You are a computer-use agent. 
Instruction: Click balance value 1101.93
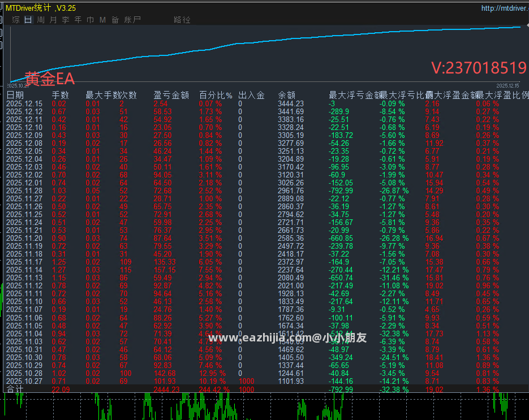point(291,381)
